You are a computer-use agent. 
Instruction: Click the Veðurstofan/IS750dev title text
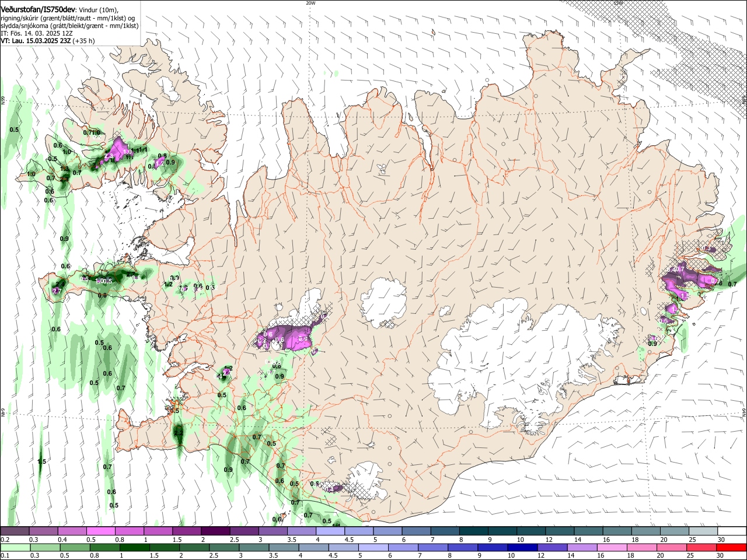pyautogui.click(x=38, y=9)
